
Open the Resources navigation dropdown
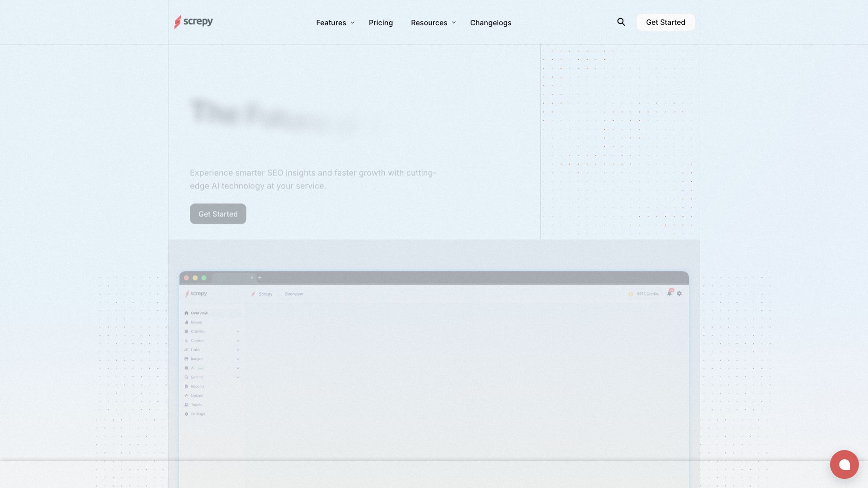pos(433,23)
